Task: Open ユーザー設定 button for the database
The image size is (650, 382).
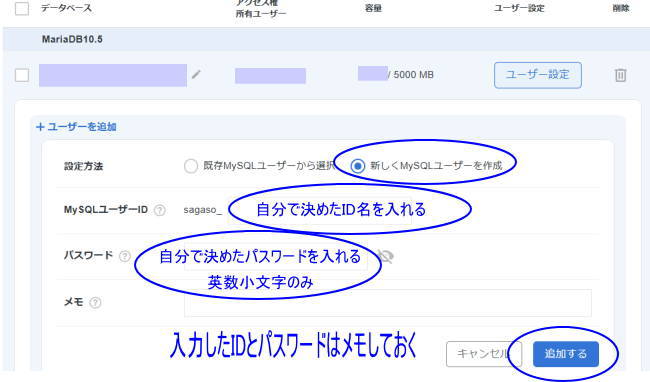Action: click(x=538, y=75)
